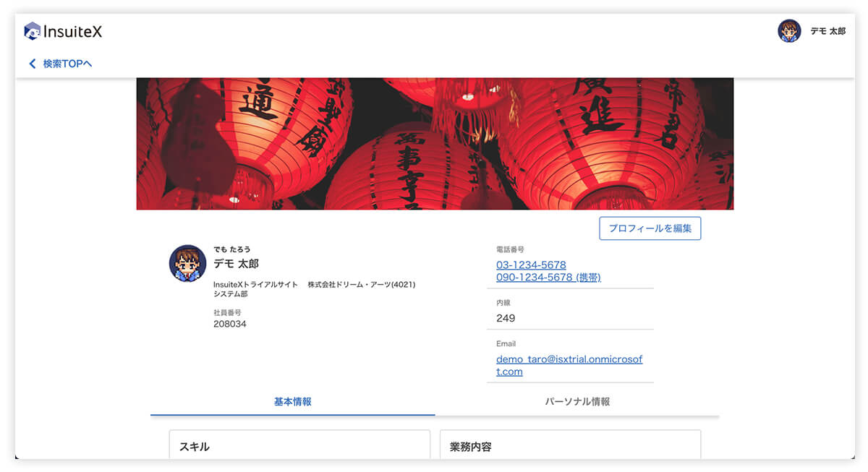Click the InsuiteX logo icon
The image size is (868, 472).
pyautogui.click(x=32, y=30)
